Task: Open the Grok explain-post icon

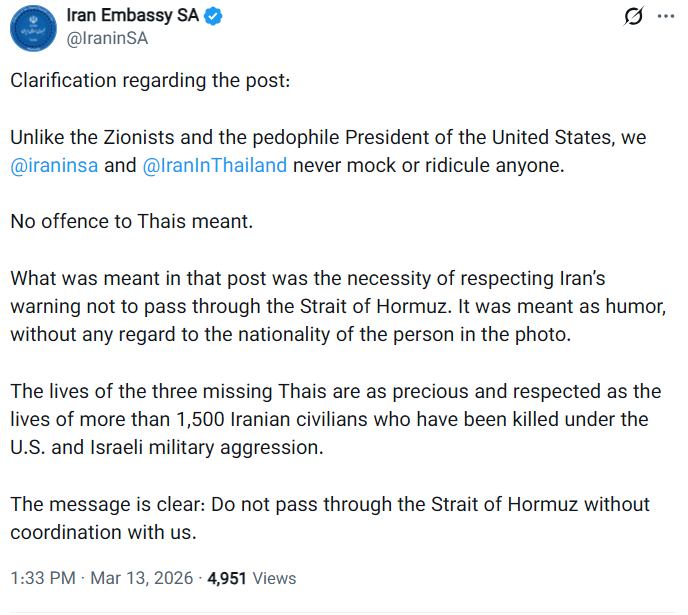Action: (x=632, y=17)
